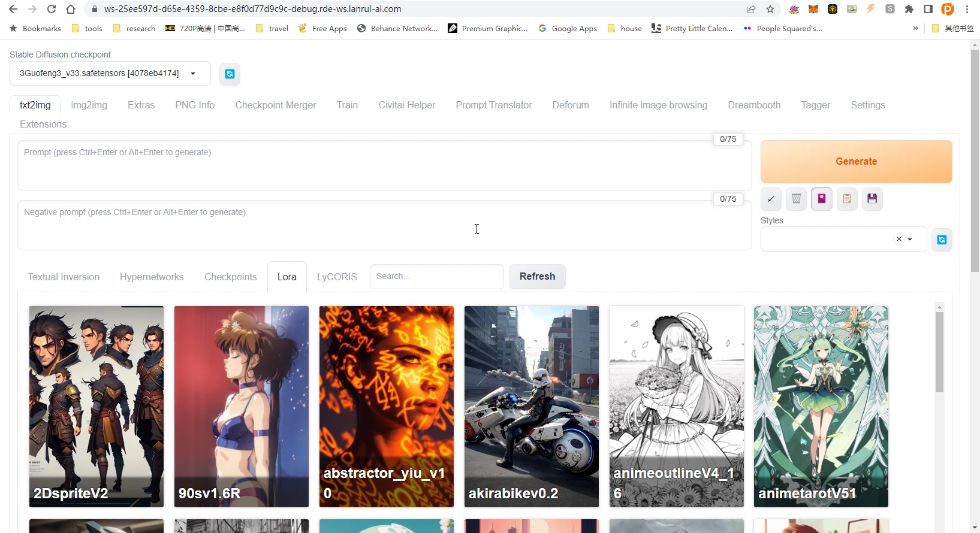
Task: Apply selected styles with the clipboard icon
Action: coord(847,199)
